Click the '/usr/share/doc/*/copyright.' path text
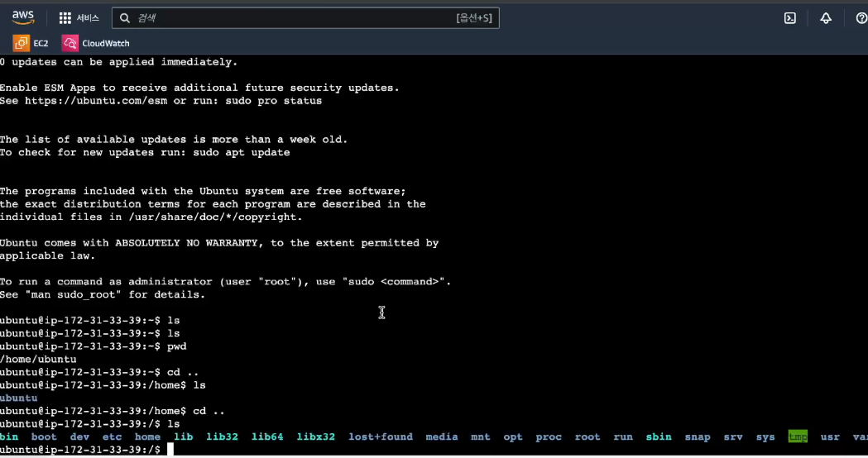 [215, 217]
